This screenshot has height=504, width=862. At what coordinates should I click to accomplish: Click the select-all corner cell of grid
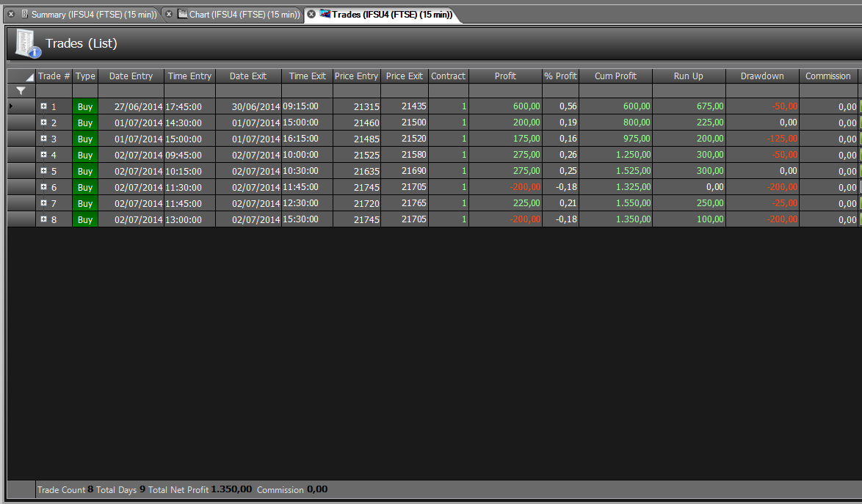pos(21,76)
